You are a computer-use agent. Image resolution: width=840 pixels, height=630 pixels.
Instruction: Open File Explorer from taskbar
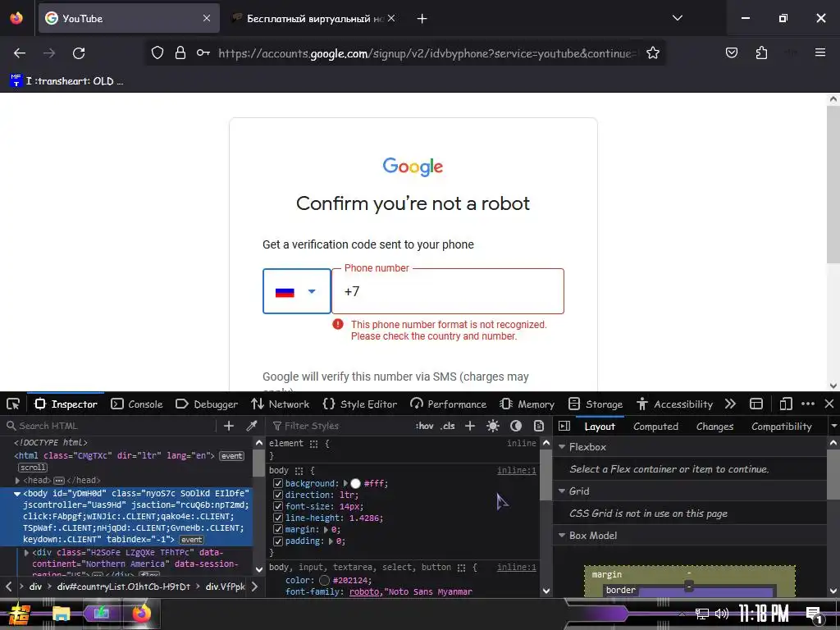pos(61,614)
